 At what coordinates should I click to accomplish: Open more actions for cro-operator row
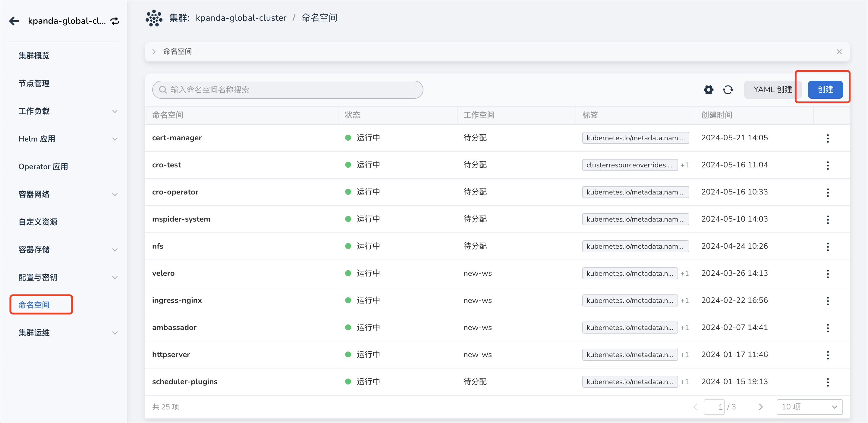[828, 192]
